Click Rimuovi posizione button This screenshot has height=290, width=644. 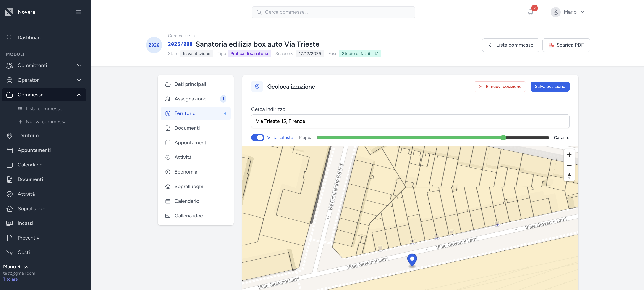click(500, 87)
